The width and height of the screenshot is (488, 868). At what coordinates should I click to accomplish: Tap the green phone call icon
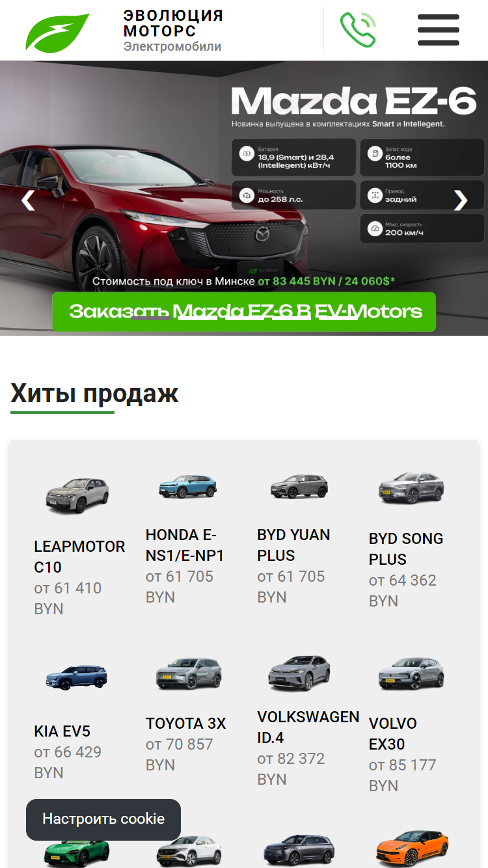358,30
